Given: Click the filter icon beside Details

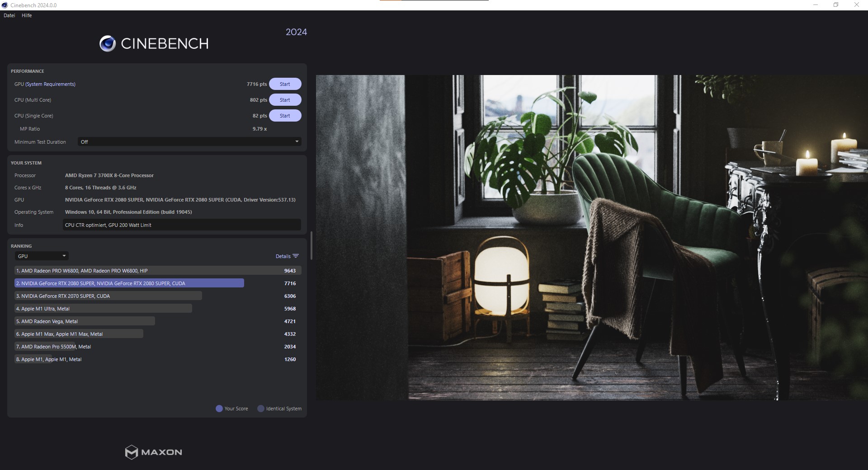Looking at the screenshot, I should pyautogui.click(x=296, y=256).
